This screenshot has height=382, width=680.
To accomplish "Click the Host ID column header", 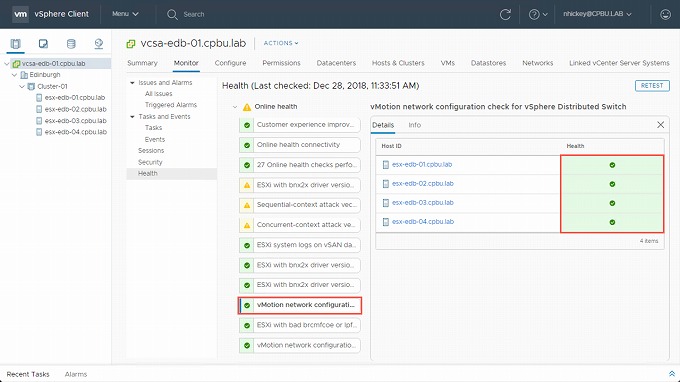I will click(x=391, y=146).
